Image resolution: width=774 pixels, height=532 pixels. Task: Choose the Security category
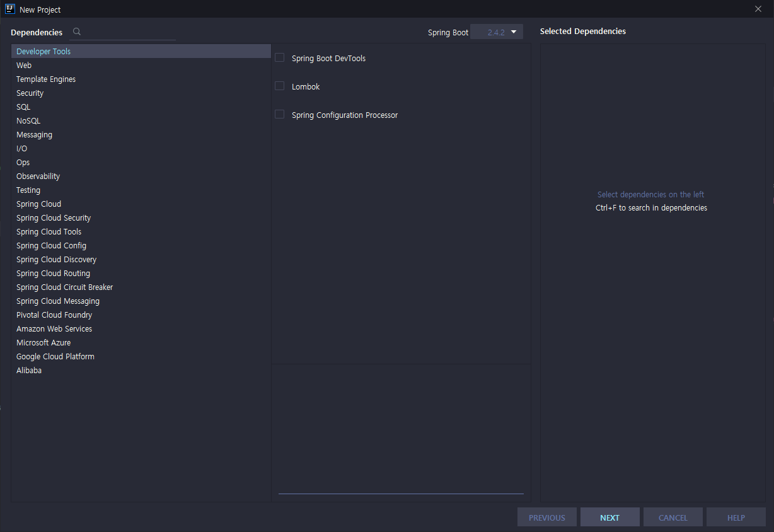point(141,93)
